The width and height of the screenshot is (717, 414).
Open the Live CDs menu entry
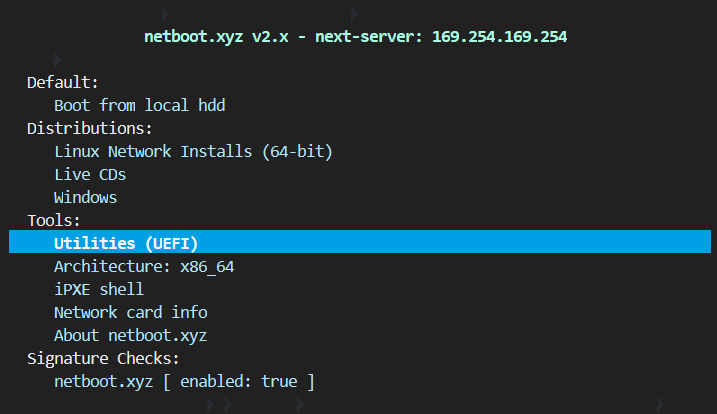click(90, 174)
